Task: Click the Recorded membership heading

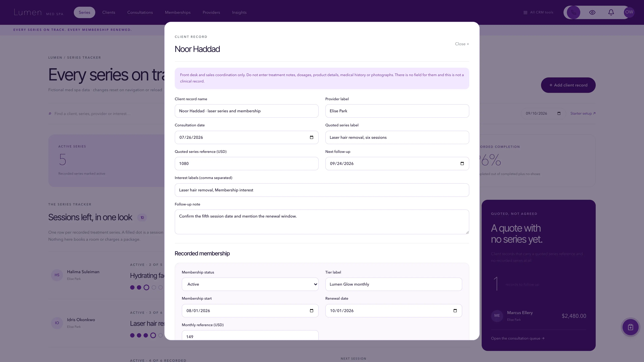Action: pyautogui.click(x=202, y=254)
